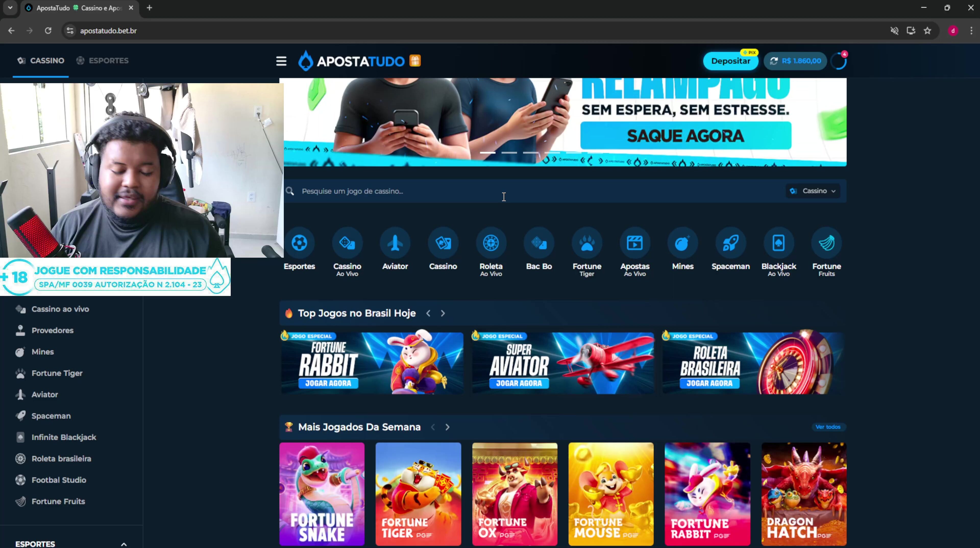This screenshot has height=548, width=980.
Task: Open the install app icon in the address bar
Action: 911,31
